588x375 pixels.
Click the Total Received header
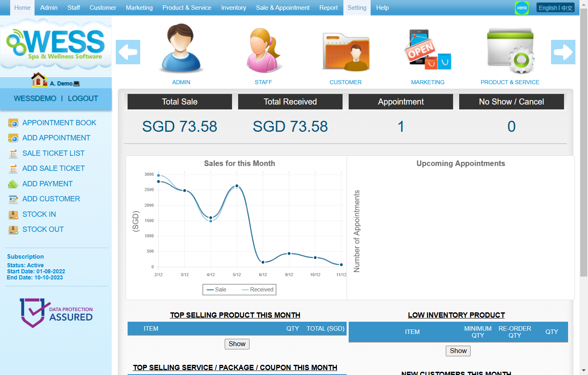coord(290,102)
